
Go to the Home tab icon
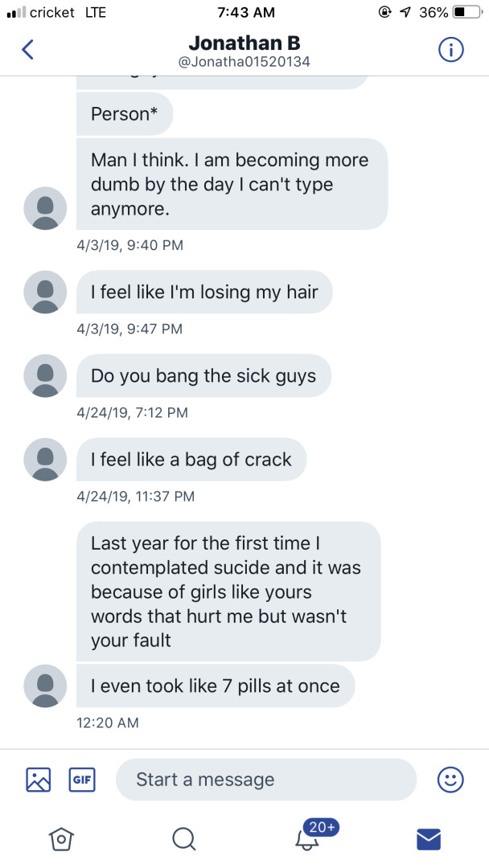click(x=60, y=838)
